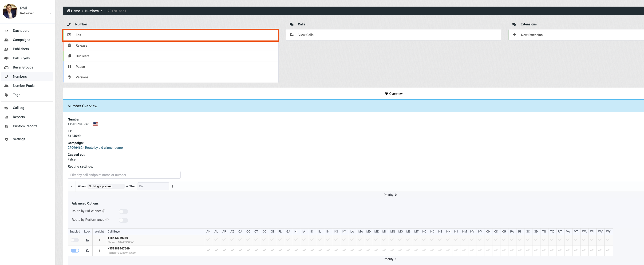Collapse the routing rule chevron
Viewport: 644px width, 265px height.
[71, 186]
